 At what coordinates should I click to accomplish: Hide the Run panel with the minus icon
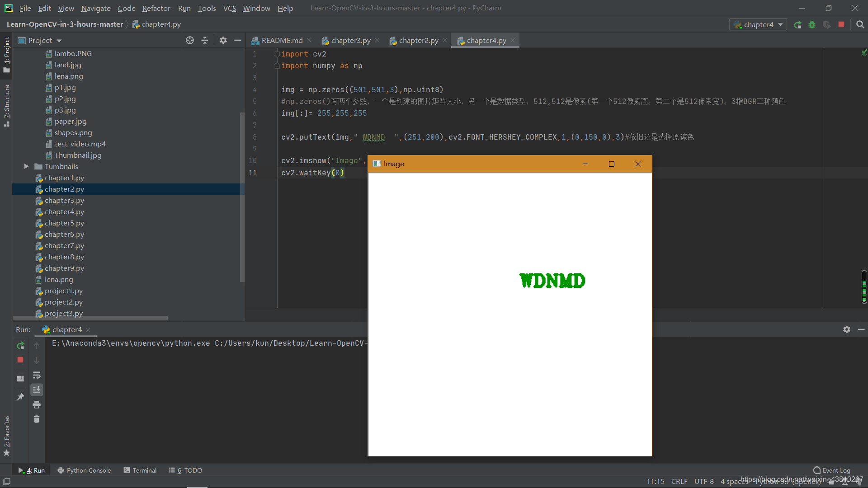(x=861, y=330)
